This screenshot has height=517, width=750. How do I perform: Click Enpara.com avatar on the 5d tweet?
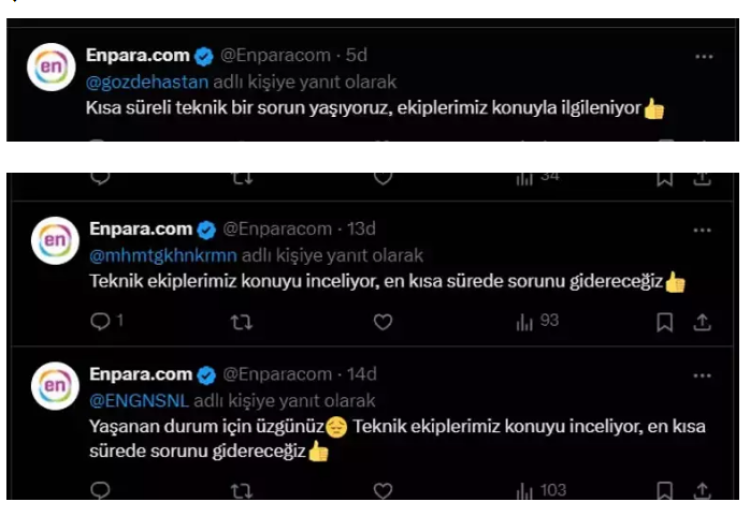tap(52, 69)
